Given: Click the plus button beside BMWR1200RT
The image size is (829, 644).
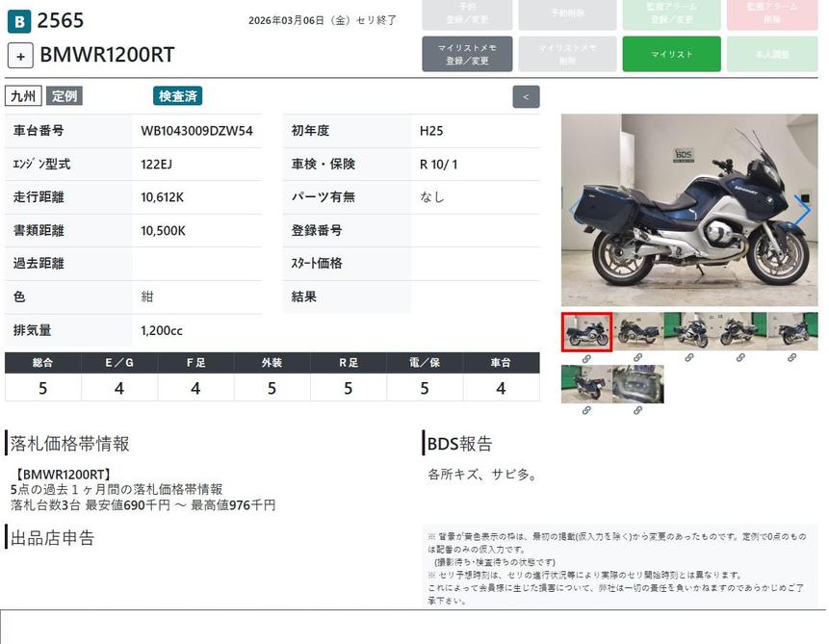Looking at the screenshot, I should point(20,55).
